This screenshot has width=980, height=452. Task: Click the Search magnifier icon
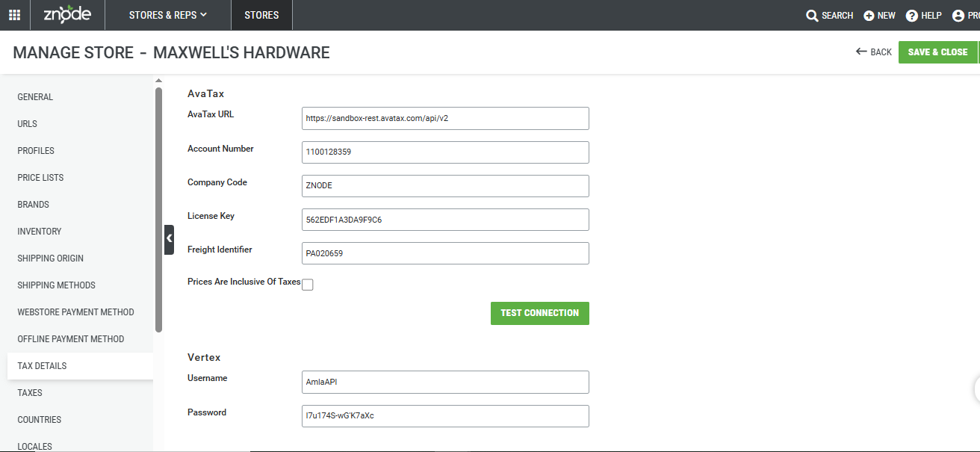tap(813, 16)
